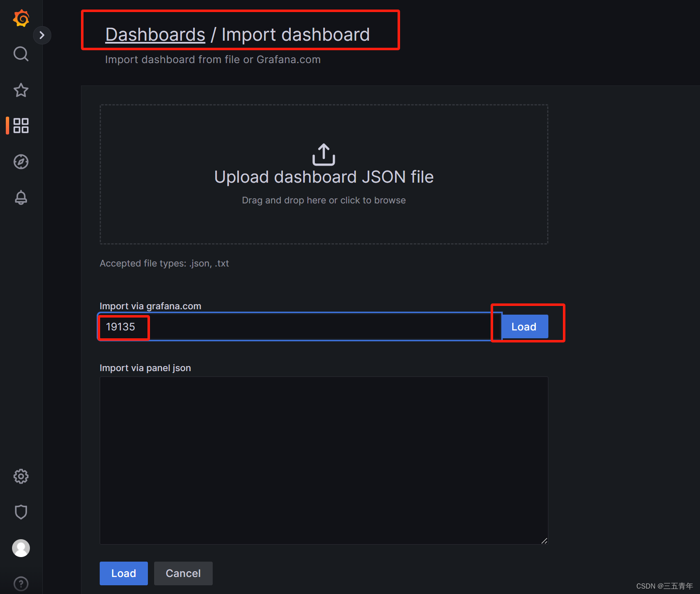Open the Alerting bell icon

[x=21, y=198]
